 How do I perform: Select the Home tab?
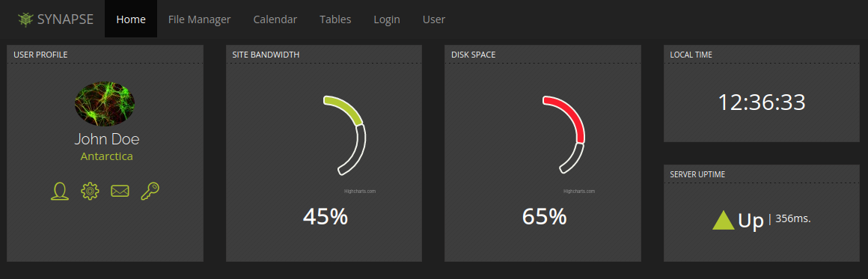131,19
